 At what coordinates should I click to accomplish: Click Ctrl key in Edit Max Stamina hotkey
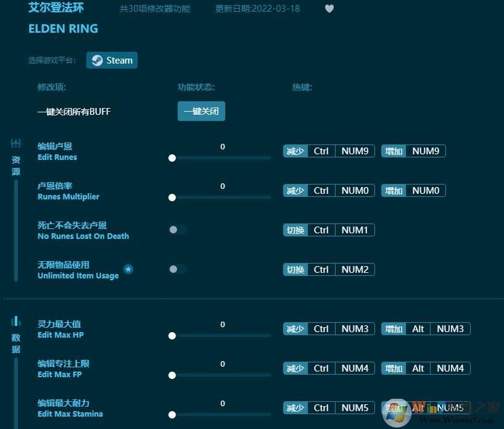[x=321, y=408]
